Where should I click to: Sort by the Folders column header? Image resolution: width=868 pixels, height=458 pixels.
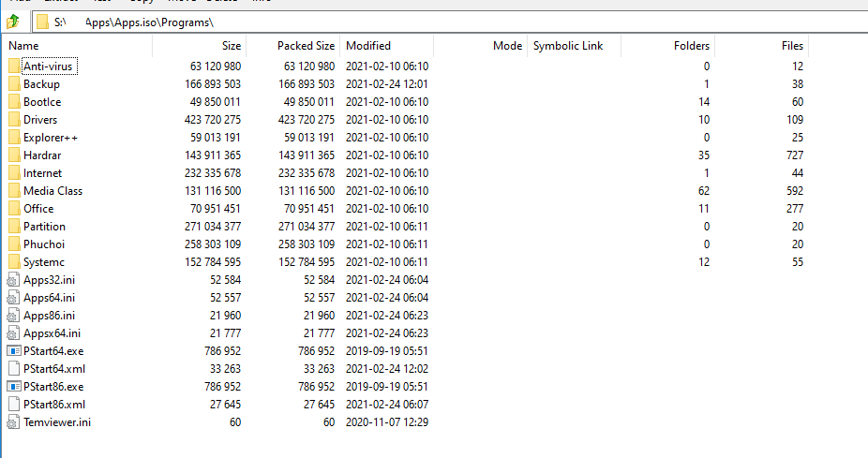(667, 46)
